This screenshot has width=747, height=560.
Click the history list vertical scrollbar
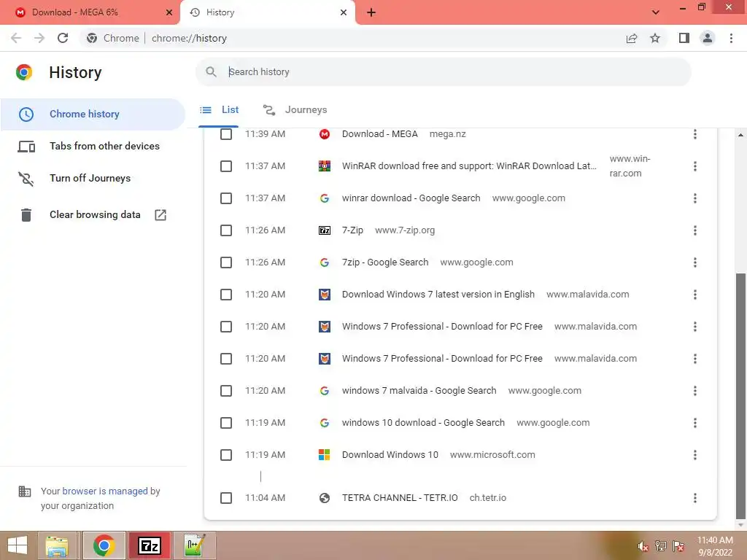[740, 396]
